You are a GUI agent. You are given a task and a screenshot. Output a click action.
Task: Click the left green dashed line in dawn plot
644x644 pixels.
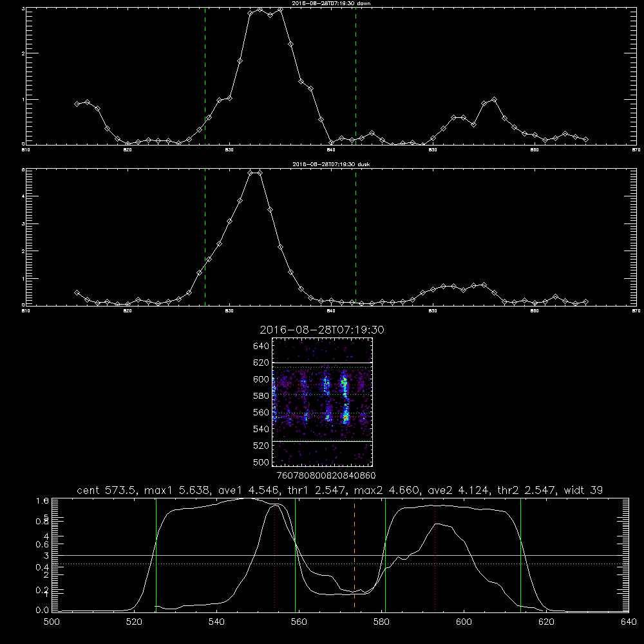pyautogui.click(x=205, y=77)
